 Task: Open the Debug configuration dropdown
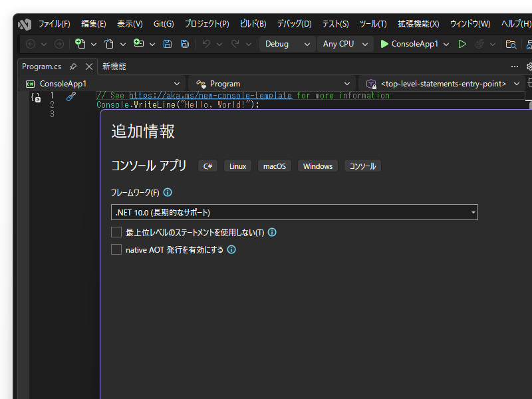coord(287,44)
